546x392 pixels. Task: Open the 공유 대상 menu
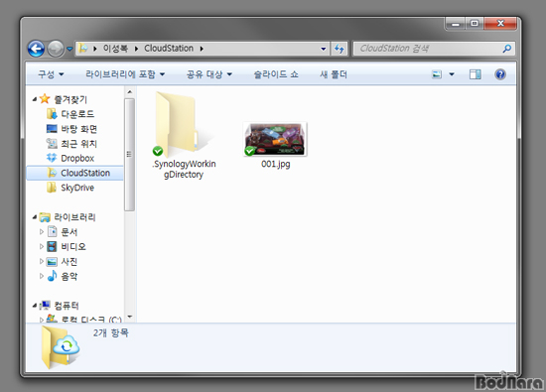(209, 74)
